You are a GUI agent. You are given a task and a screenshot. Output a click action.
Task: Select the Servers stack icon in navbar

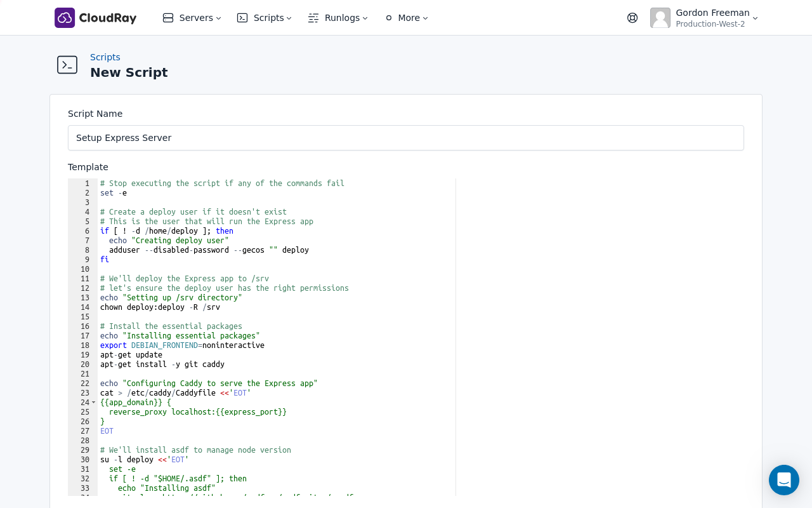click(168, 18)
